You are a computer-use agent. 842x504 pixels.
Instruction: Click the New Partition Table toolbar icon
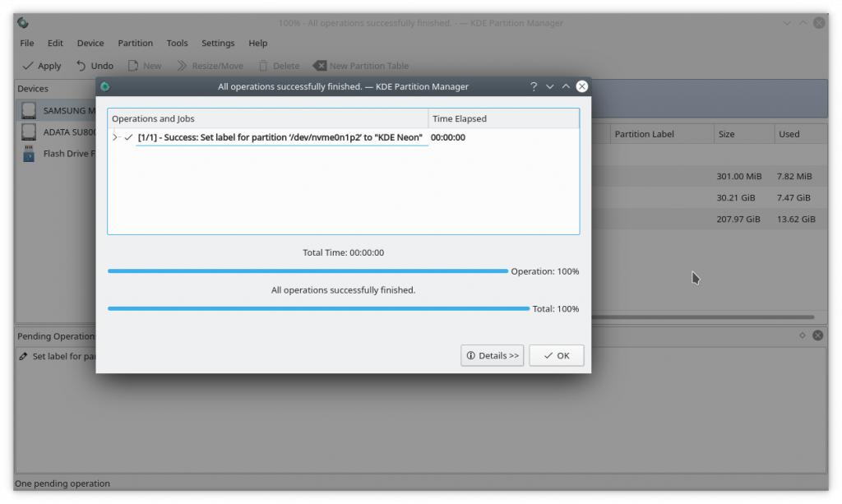pos(320,66)
